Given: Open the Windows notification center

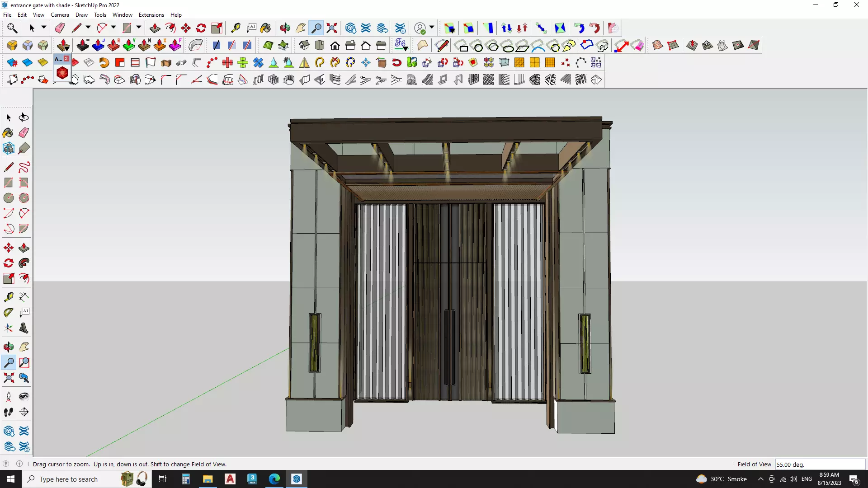Looking at the screenshot, I should (854, 479).
